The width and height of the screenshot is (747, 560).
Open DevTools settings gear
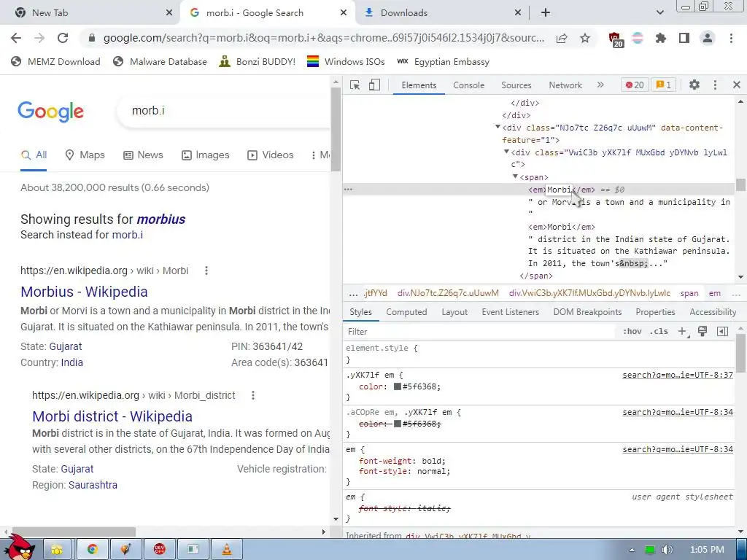tap(694, 85)
